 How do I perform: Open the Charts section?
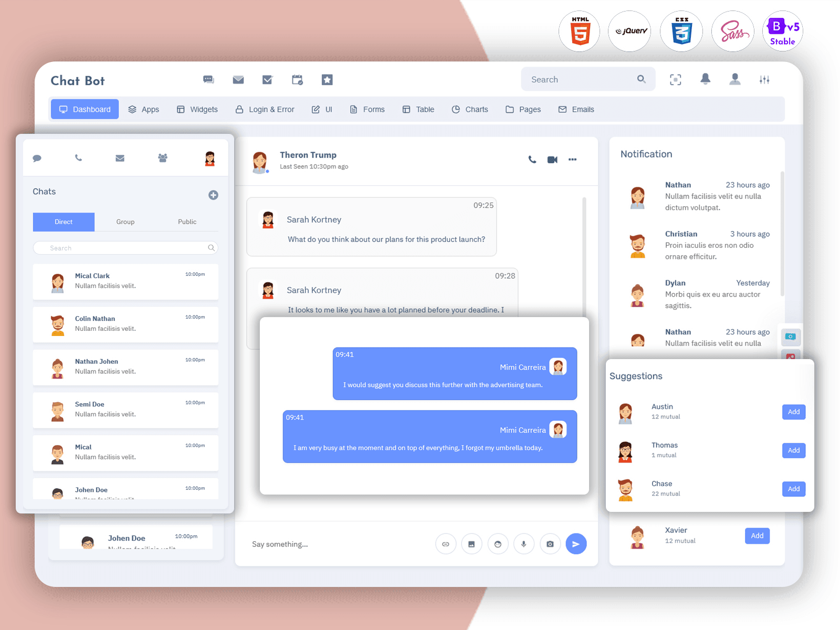(x=470, y=109)
